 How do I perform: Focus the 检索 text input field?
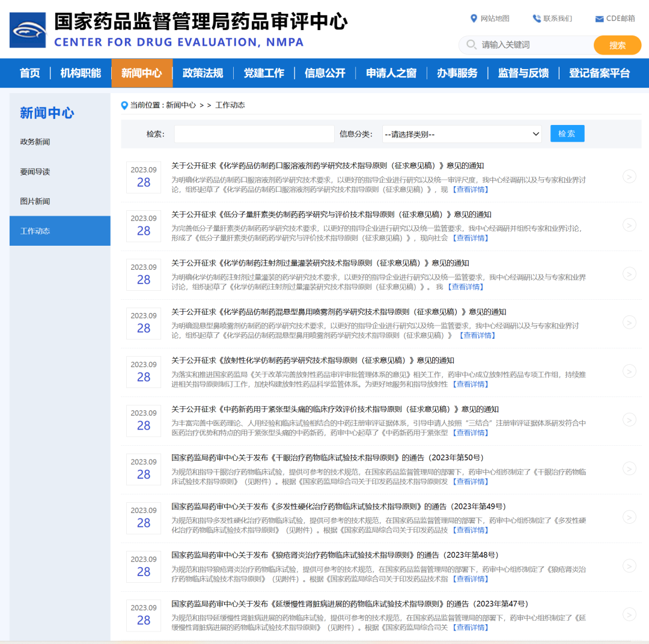pos(254,134)
